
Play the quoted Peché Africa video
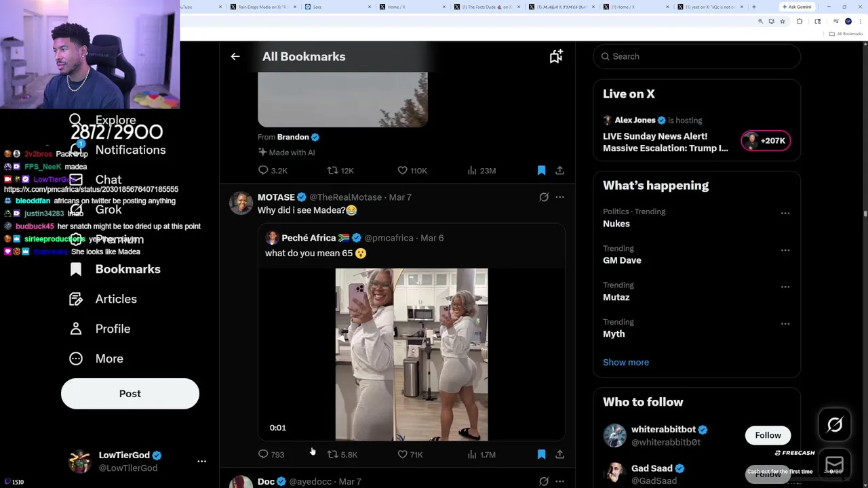click(x=411, y=354)
